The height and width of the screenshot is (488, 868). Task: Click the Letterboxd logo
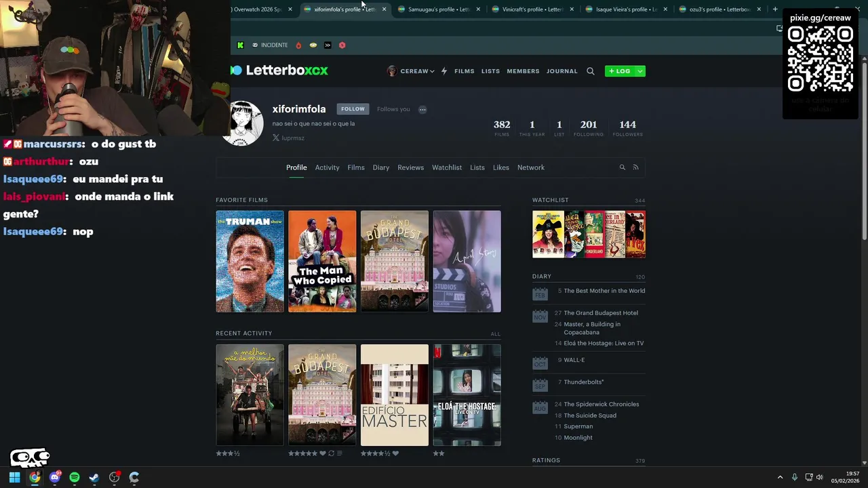279,70
